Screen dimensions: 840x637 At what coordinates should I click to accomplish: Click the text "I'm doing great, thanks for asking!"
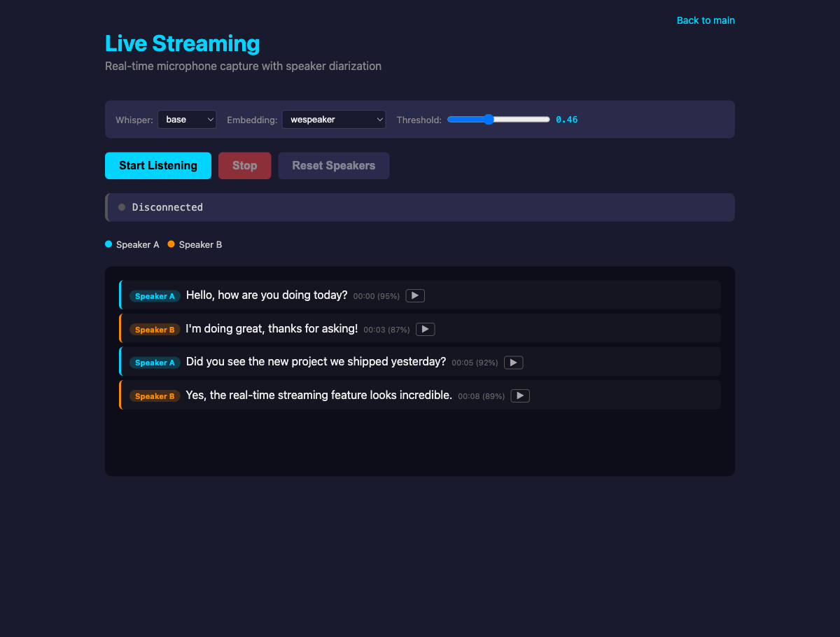click(x=272, y=329)
